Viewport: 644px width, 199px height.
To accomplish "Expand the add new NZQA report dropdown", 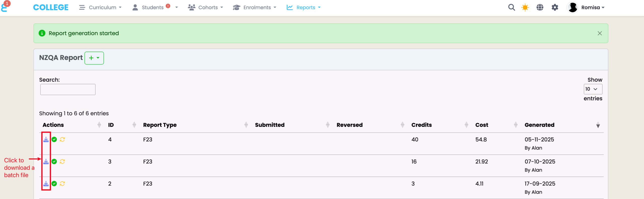I will tap(94, 58).
